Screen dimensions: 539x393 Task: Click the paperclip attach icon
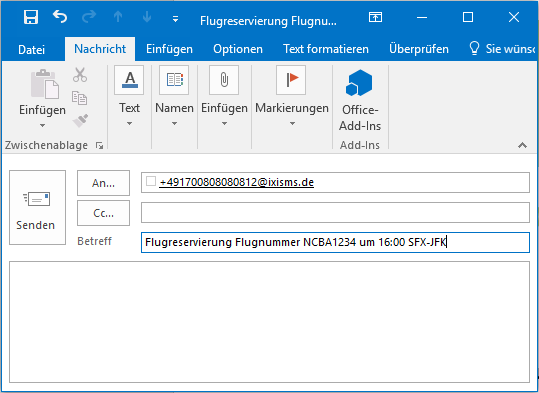pos(224,80)
